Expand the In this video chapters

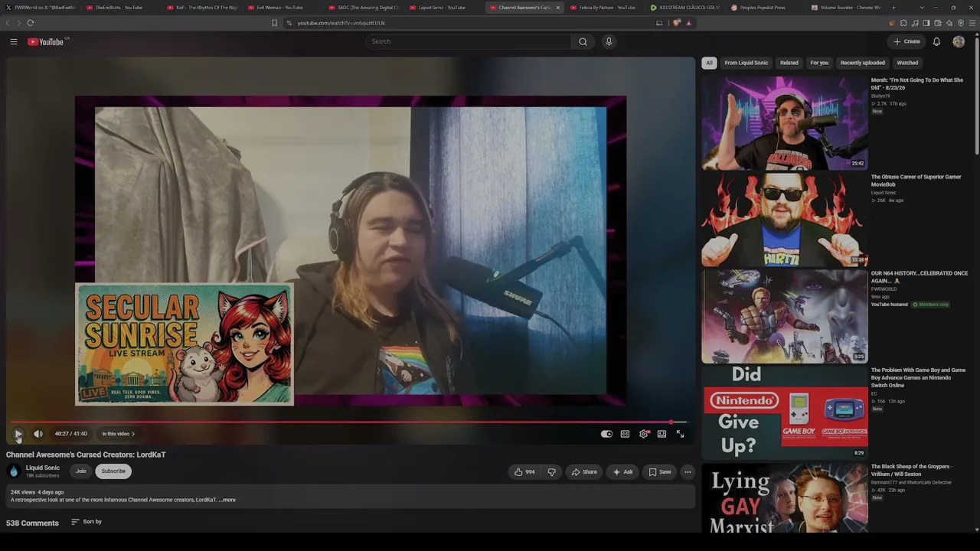pos(118,434)
